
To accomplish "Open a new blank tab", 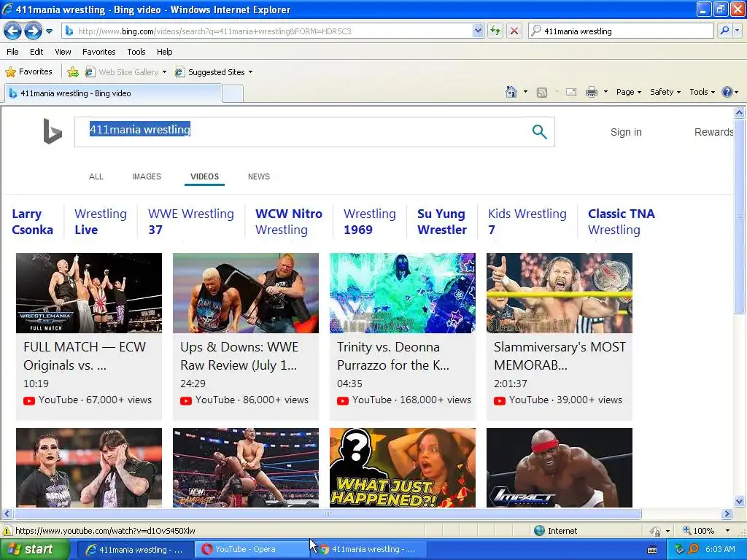I will coord(233,94).
